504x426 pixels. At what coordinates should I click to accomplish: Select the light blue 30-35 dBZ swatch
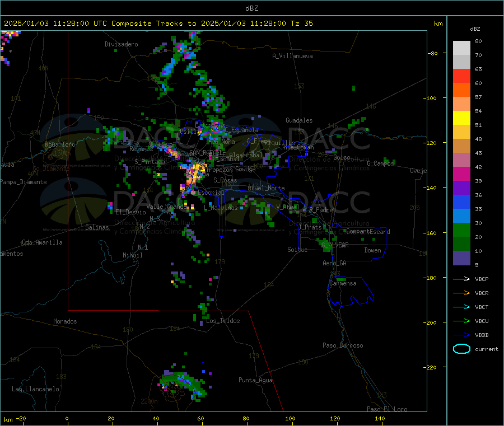click(461, 216)
